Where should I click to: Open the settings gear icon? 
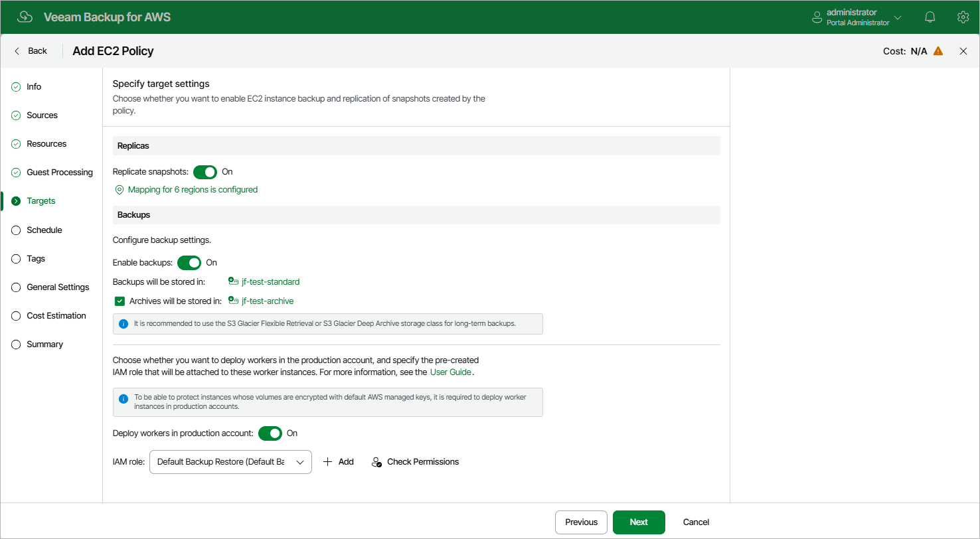963,17
